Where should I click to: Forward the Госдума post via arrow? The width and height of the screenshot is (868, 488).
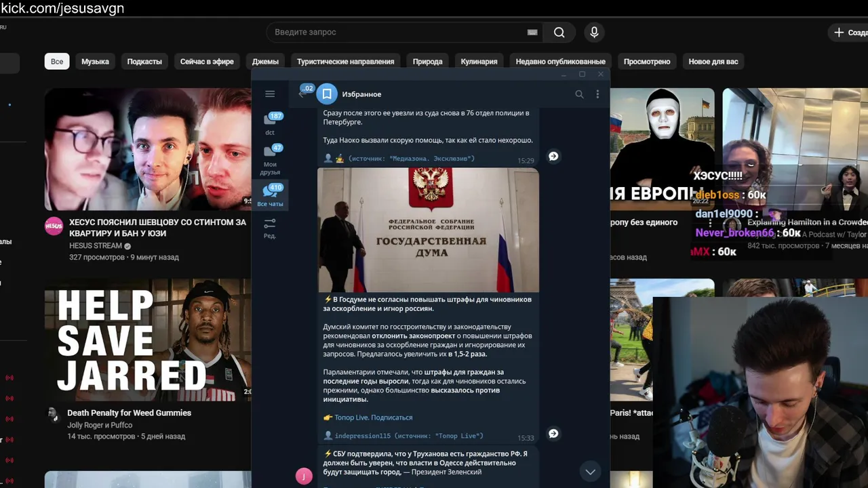[x=553, y=433]
